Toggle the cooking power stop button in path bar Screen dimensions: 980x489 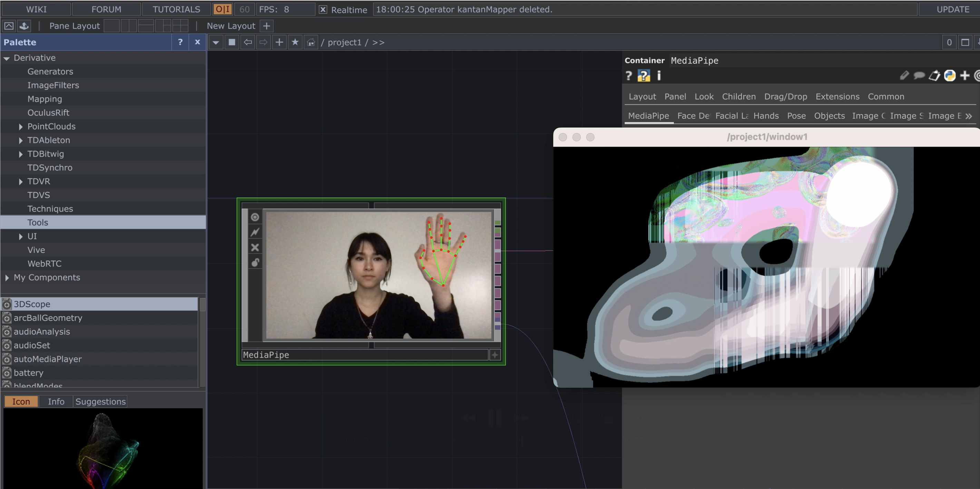pos(232,42)
